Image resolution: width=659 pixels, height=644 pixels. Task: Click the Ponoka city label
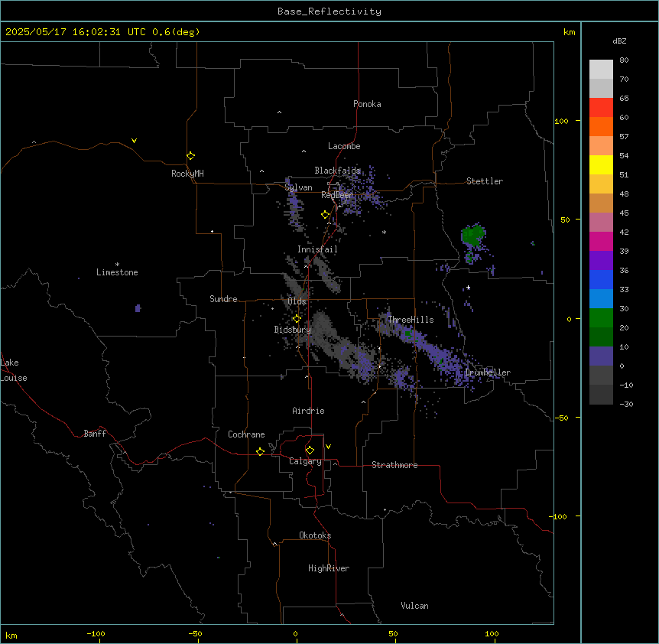(367, 104)
